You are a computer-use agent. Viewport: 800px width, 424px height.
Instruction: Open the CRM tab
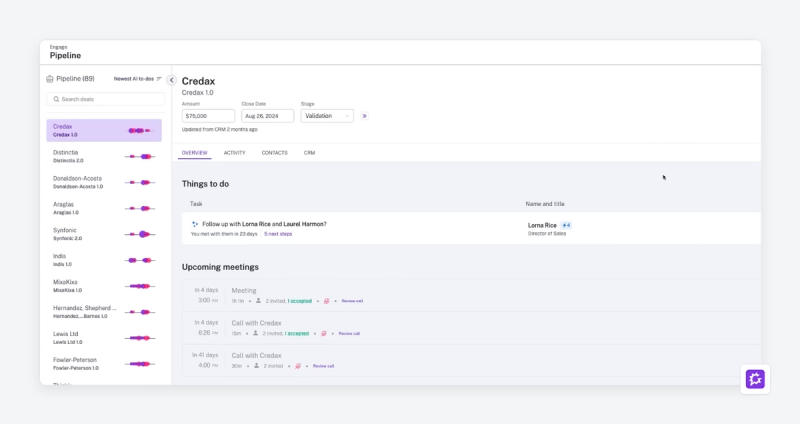tap(309, 153)
